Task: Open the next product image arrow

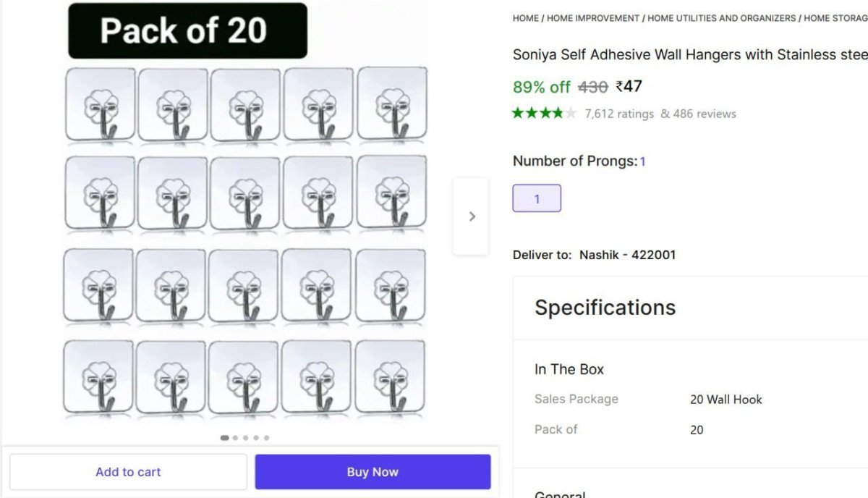Action: pyautogui.click(x=471, y=216)
